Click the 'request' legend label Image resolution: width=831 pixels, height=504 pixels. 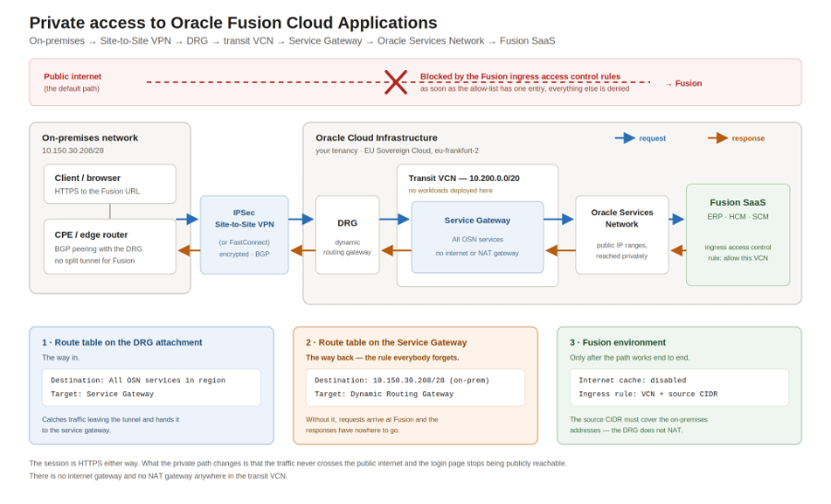(x=653, y=138)
